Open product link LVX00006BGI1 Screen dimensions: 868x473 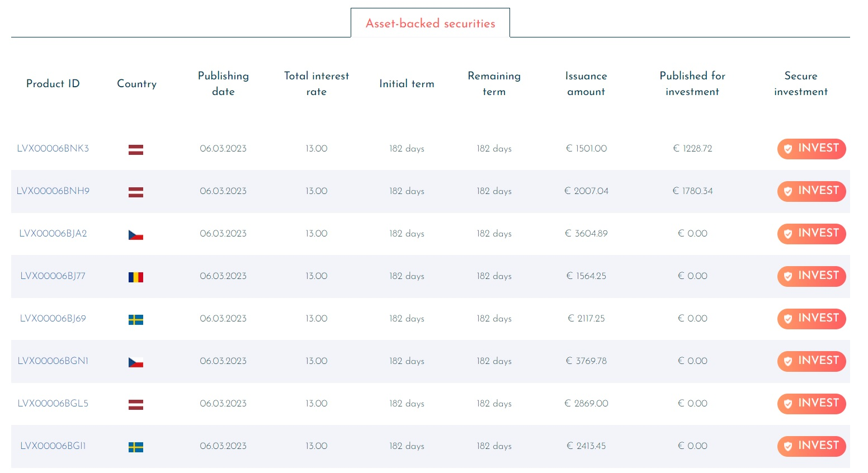[x=53, y=446]
